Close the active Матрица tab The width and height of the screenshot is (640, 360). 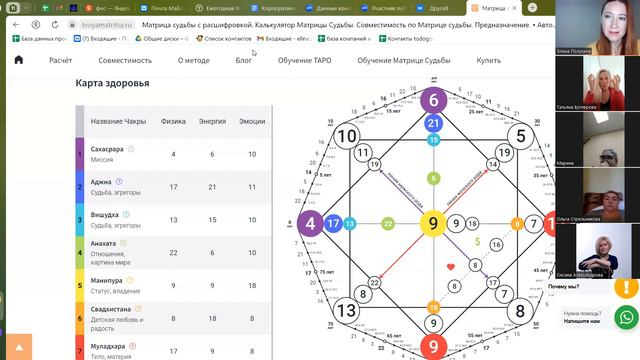pos(514,8)
